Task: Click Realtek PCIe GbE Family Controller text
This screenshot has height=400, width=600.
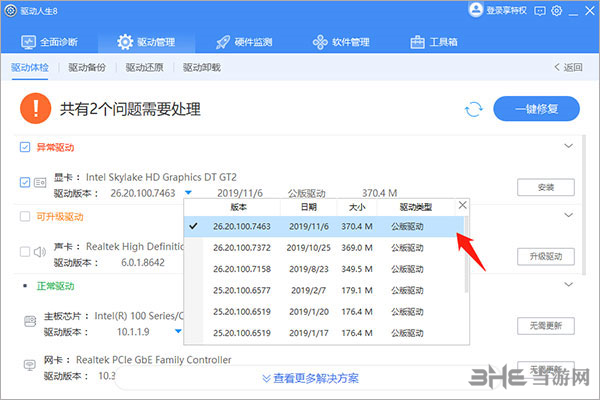Action: pyautogui.click(x=154, y=360)
